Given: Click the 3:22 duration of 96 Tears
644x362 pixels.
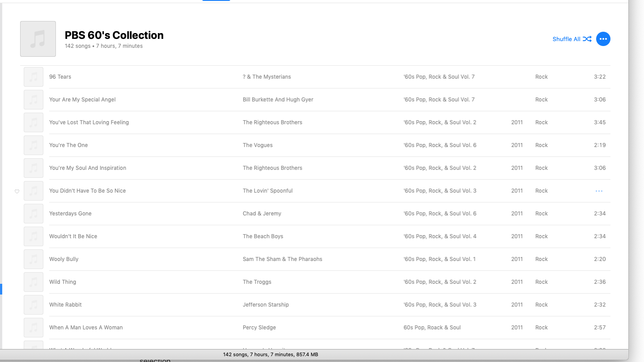Looking at the screenshot, I should [600, 77].
